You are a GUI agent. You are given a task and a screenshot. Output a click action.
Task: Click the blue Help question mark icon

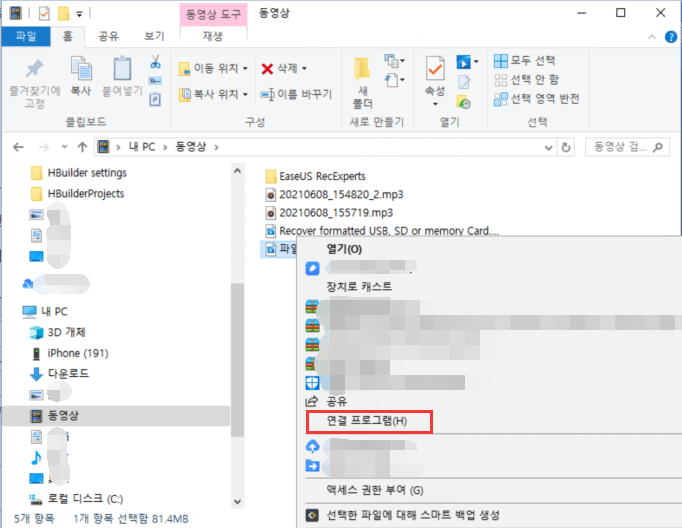671,37
